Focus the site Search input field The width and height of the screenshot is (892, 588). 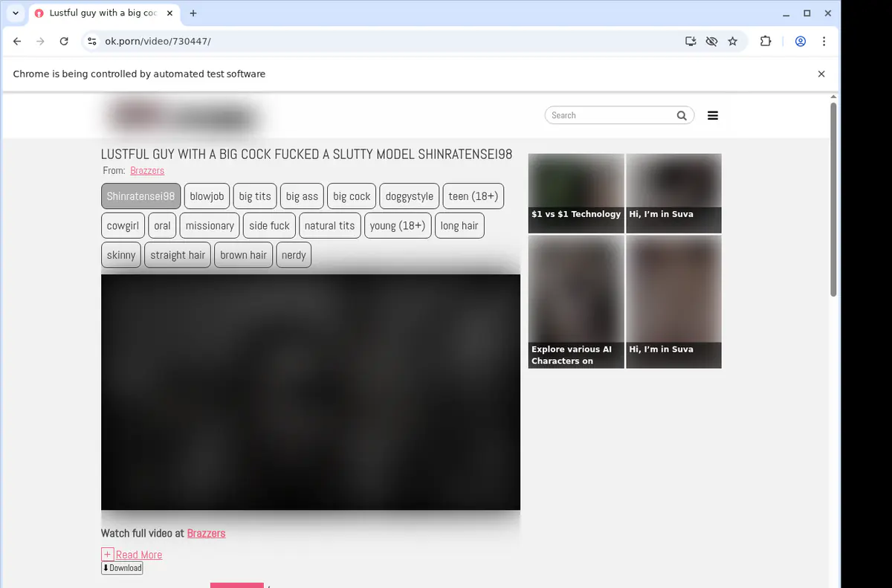tap(611, 115)
